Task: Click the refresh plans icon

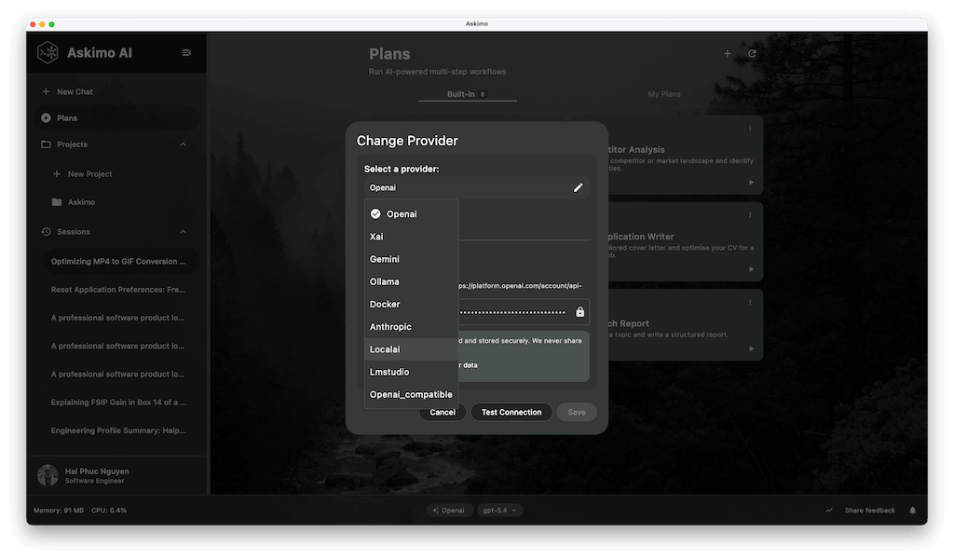Action: click(752, 53)
